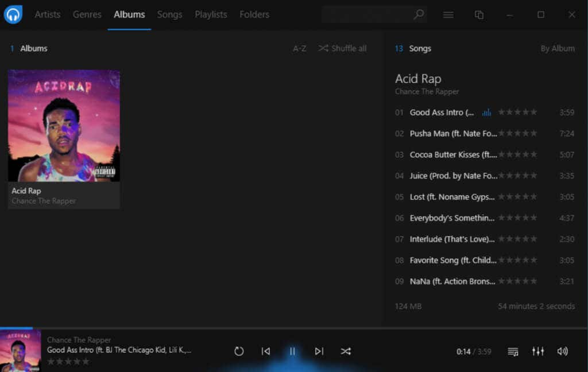This screenshot has height=372, width=588.
Task: Switch to the Playlists tab
Action: click(x=211, y=14)
